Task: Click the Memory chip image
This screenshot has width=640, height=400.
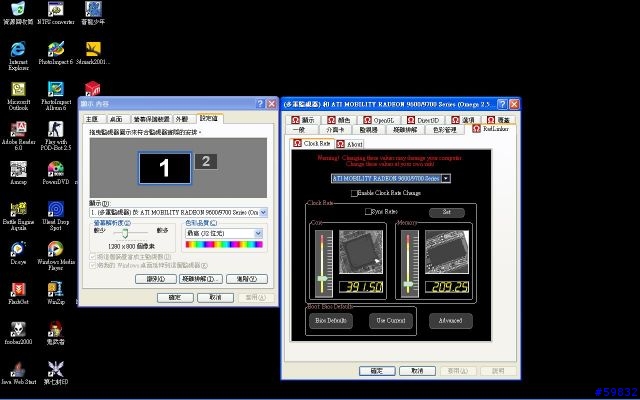Action: click(447, 252)
